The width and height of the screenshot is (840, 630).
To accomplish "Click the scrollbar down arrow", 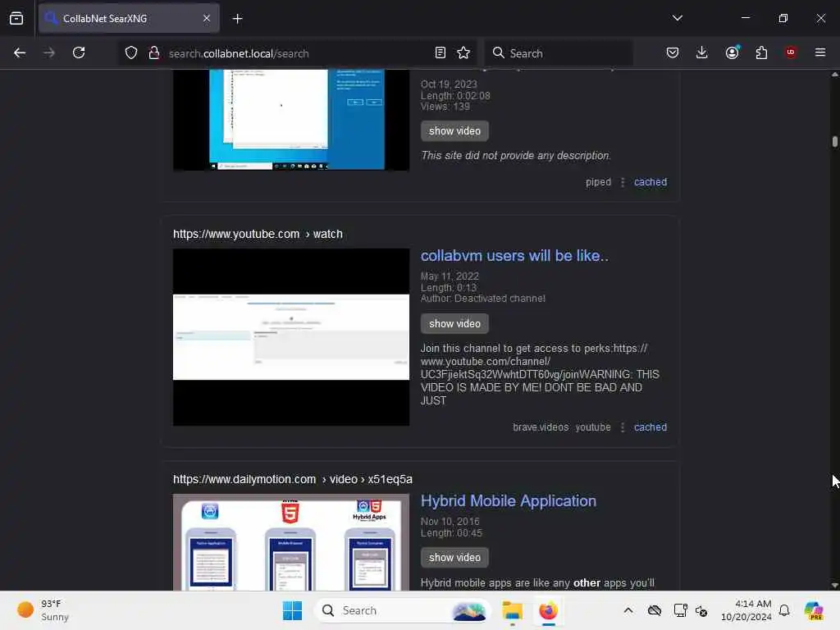I will pyautogui.click(x=834, y=586).
